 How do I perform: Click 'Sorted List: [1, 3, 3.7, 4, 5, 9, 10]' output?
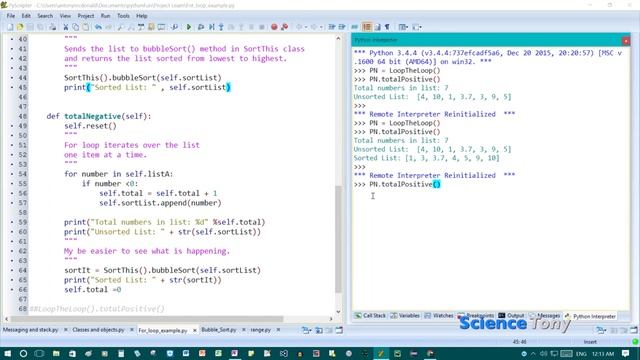pos(427,158)
